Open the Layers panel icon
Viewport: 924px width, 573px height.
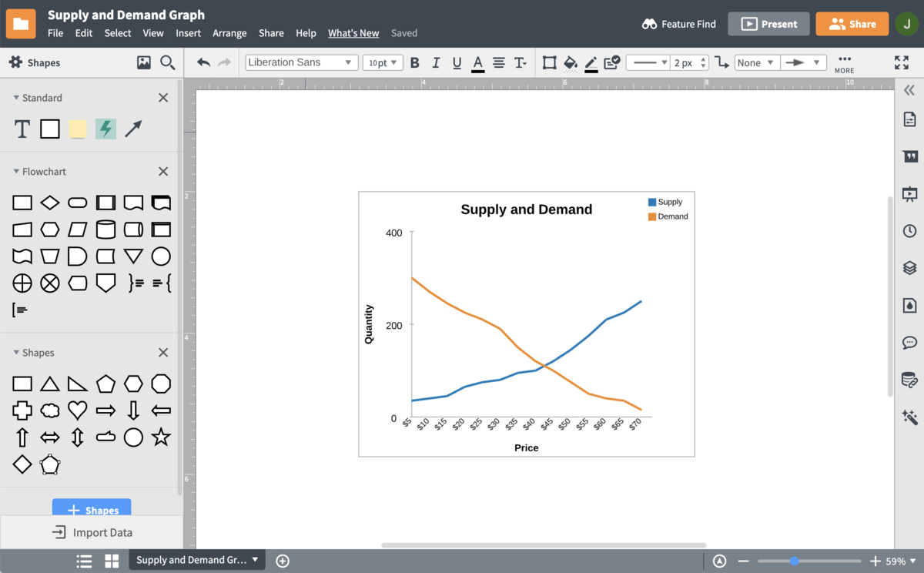click(909, 268)
